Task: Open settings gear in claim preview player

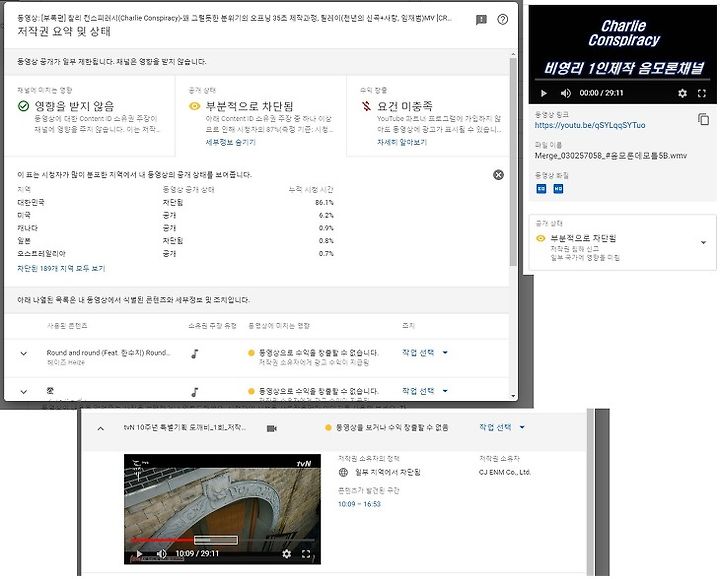Action: click(287, 554)
